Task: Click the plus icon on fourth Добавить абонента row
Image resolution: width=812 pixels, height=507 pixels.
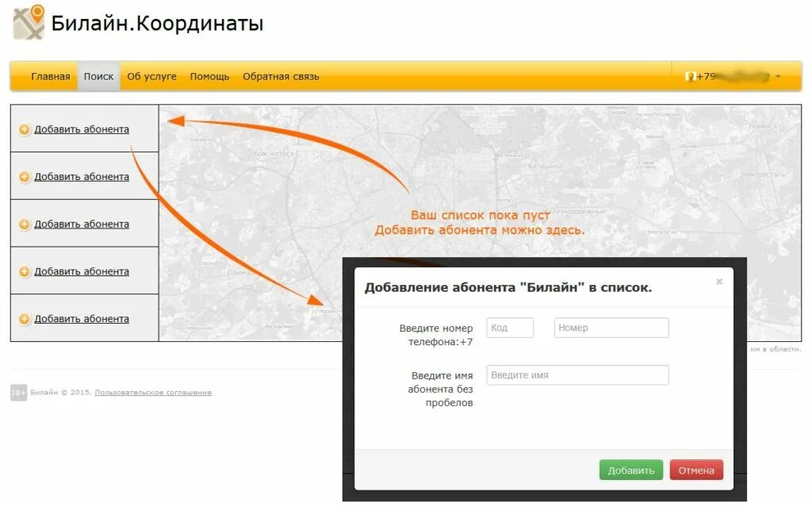Action: [25, 271]
